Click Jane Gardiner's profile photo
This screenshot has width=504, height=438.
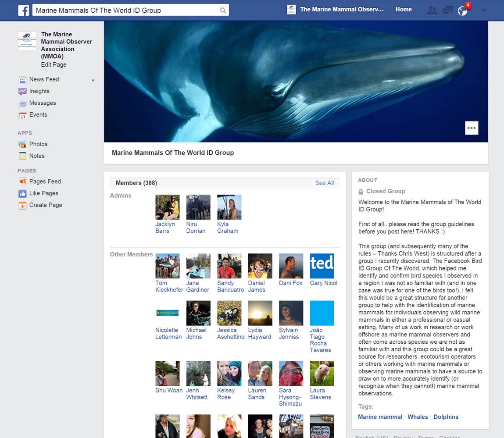[x=198, y=266]
